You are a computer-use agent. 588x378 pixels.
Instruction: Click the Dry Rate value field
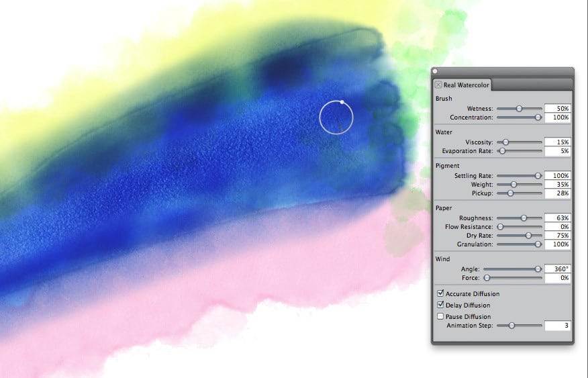pos(558,236)
